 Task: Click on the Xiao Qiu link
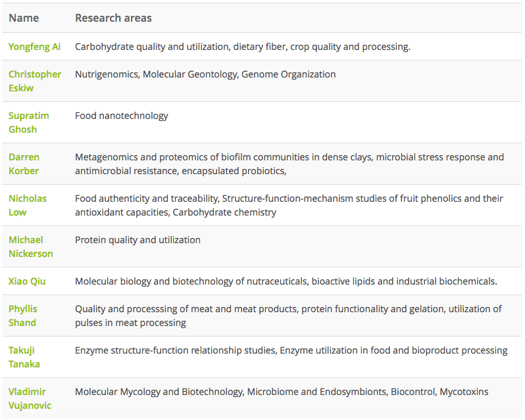(x=27, y=281)
